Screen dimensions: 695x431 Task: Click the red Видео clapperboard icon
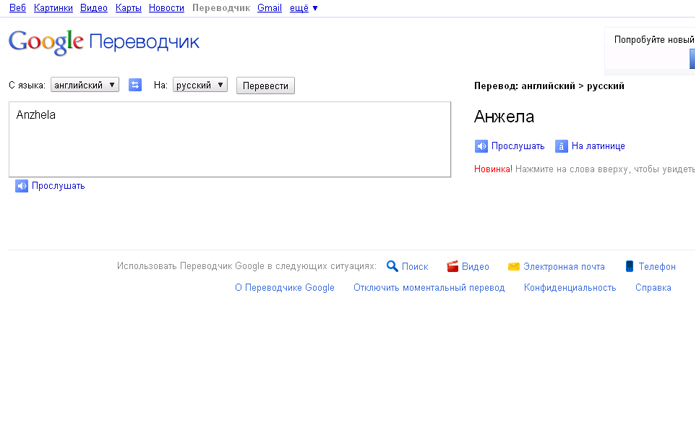pos(452,266)
